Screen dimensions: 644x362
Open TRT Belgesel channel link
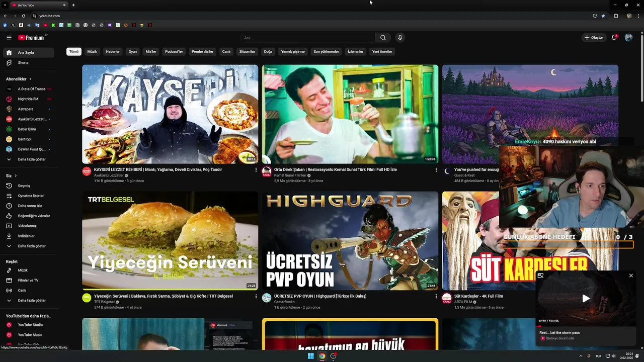[104, 302]
